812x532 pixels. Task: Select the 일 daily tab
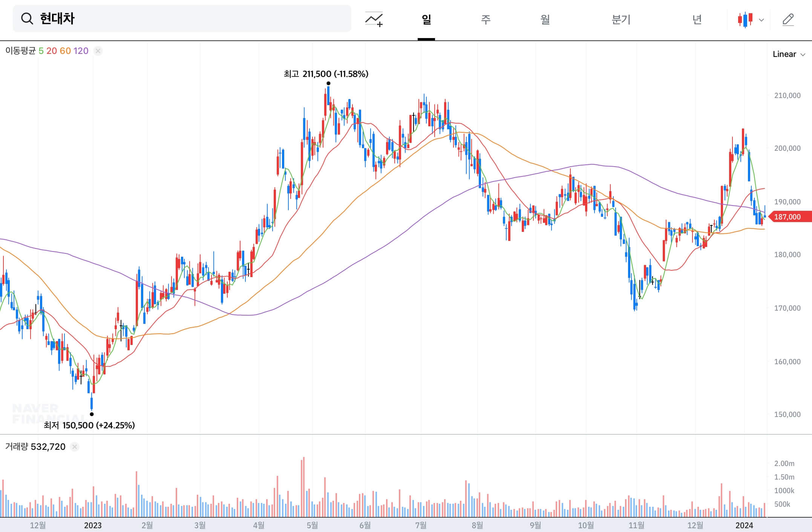tap(426, 19)
